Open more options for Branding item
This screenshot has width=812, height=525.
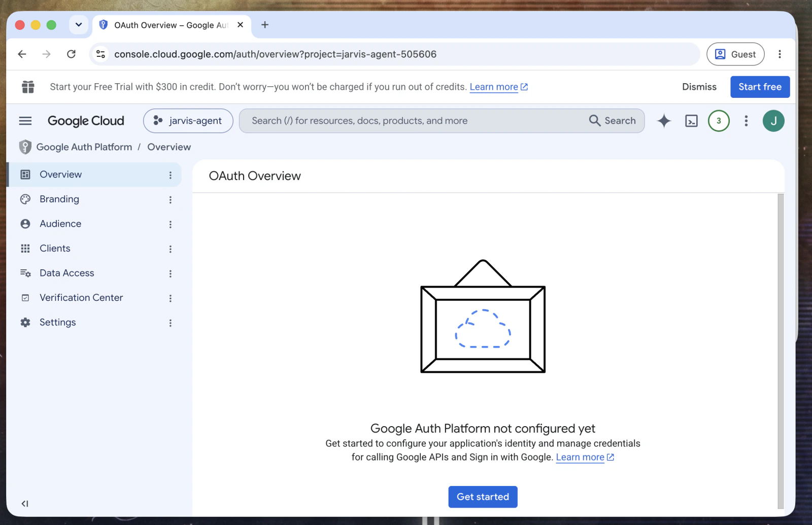(171, 200)
